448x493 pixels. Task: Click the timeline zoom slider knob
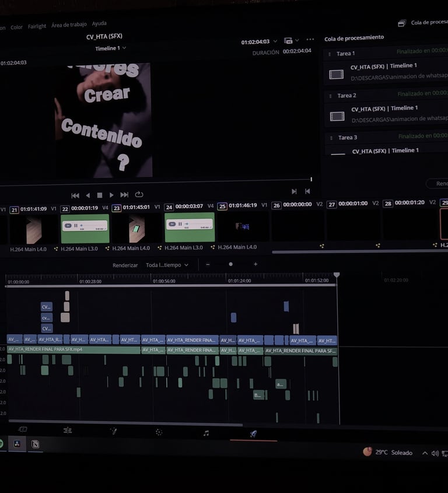click(x=231, y=264)
